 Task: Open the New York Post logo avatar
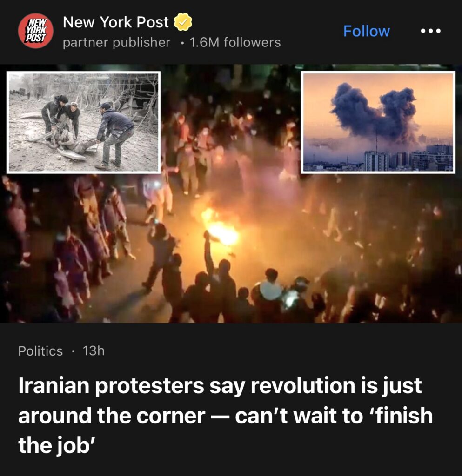coord(35,31)
